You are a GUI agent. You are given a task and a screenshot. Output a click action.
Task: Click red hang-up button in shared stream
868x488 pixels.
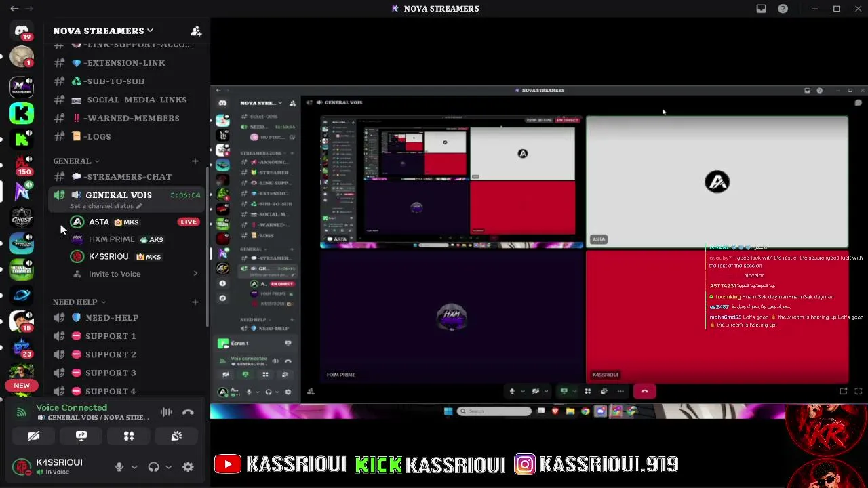click(x=644, y=391)
